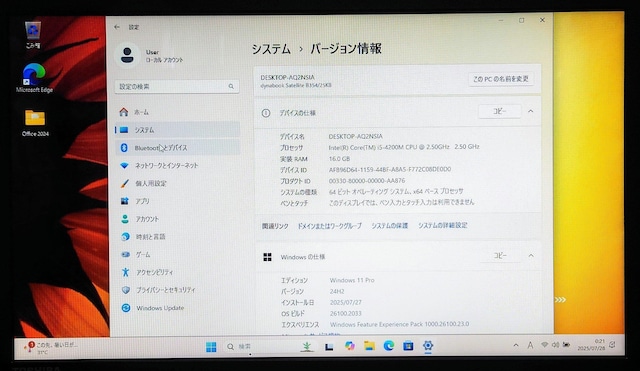
Task: Open the notification bell icon
Action: pos(612,345)
